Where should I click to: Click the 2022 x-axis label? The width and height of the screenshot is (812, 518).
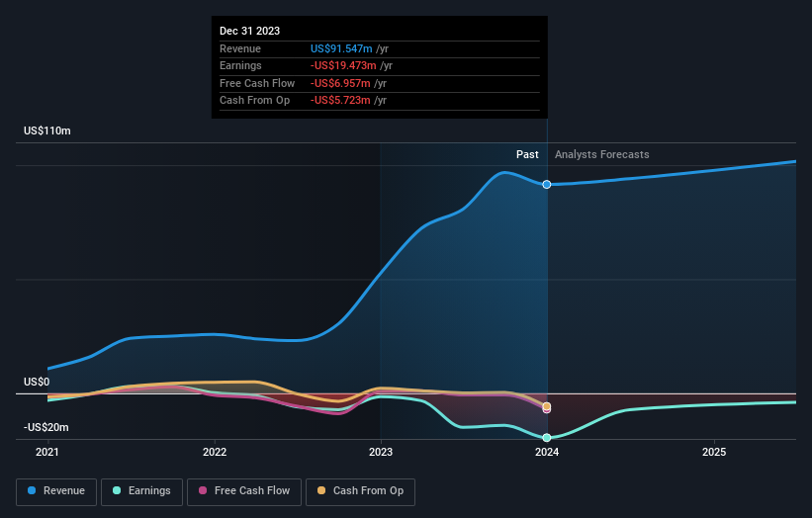click(x=215, y=452)
